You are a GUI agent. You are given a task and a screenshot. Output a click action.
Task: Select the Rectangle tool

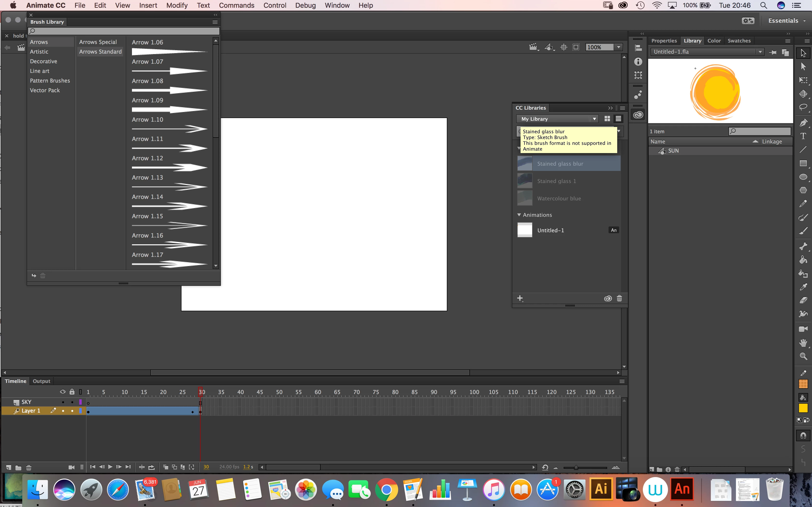(803, 163)
